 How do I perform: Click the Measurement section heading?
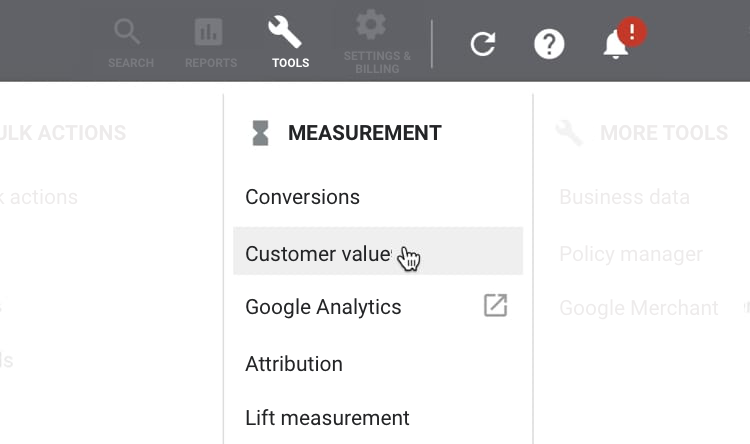click(364, 133)
